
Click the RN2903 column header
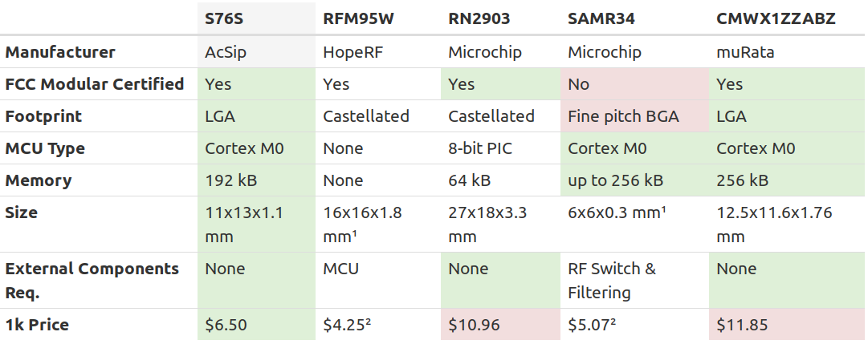pyautogui.click(x=500, y=18)
